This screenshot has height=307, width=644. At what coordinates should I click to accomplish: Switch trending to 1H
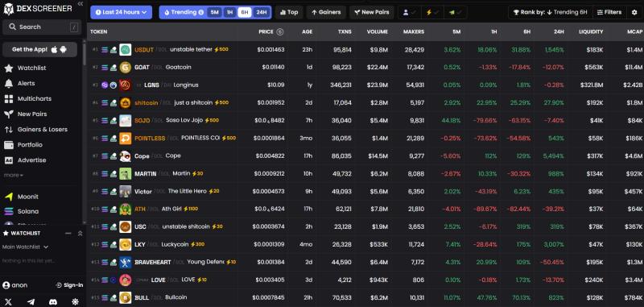coord(229,12)
